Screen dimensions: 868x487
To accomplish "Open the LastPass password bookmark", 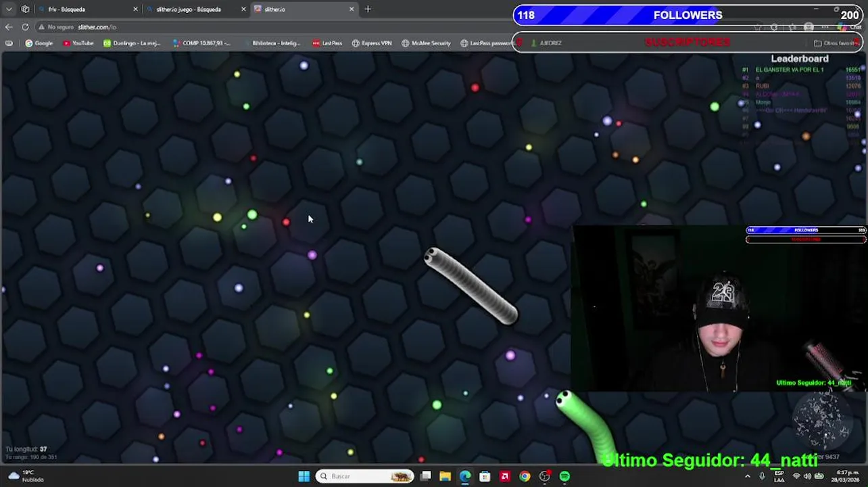I will click(486, 43).
